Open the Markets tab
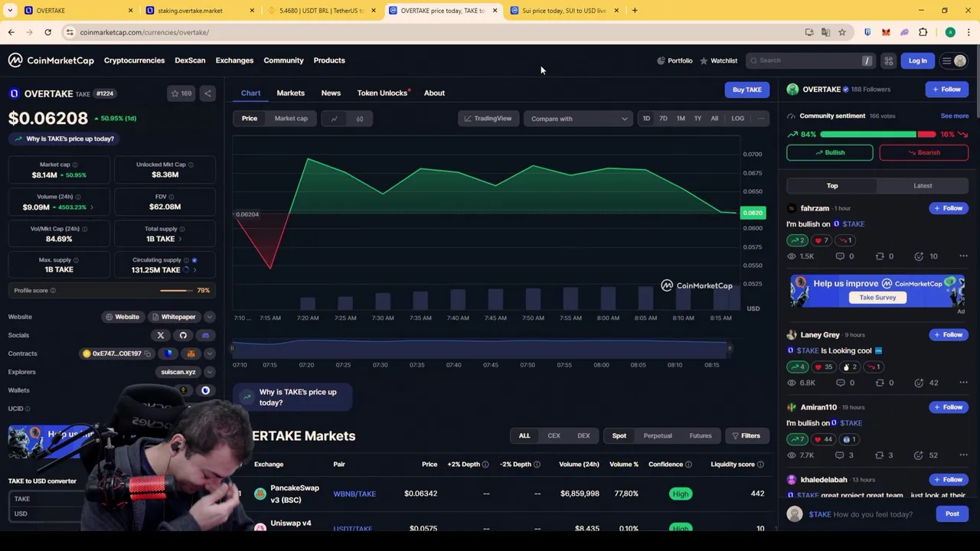Image resolution: width=980 pixels, height=551 pixels. click(x=290, y=93)
